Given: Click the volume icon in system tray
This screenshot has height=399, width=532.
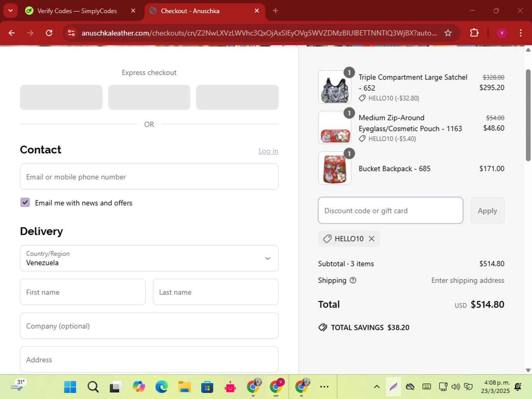Looking at the screenshot, I should (455, 387).
